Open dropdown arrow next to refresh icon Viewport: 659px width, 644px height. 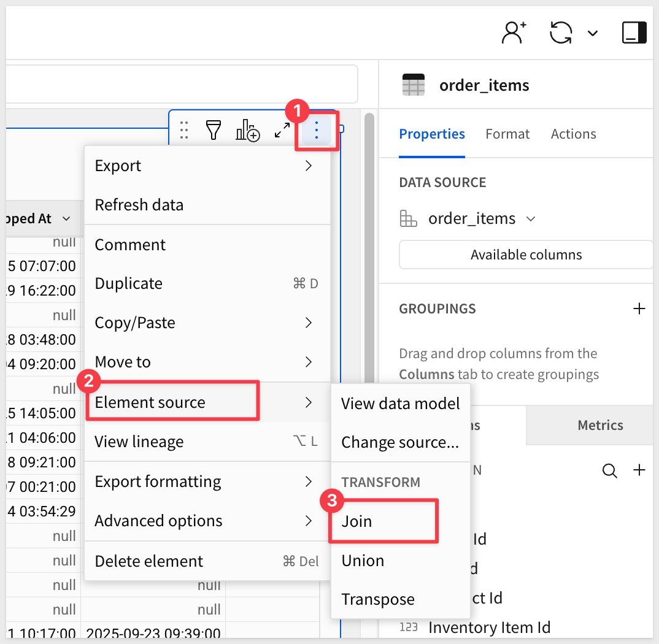[593, 33]
